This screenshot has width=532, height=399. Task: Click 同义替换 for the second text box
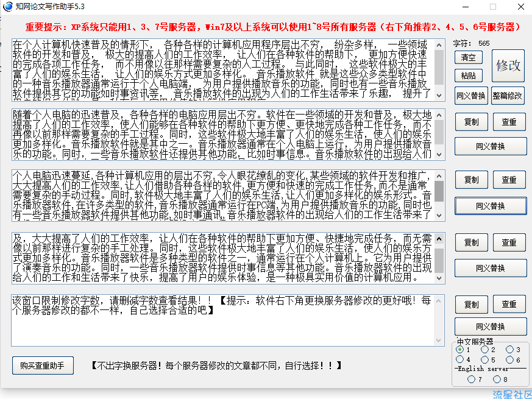tap(491, 146)
